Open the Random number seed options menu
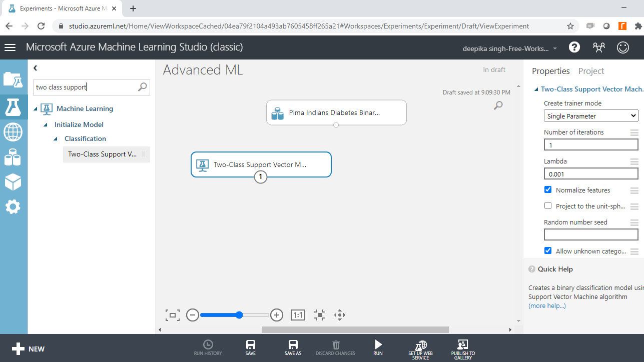The image size is (644, 362). (634, 222)
